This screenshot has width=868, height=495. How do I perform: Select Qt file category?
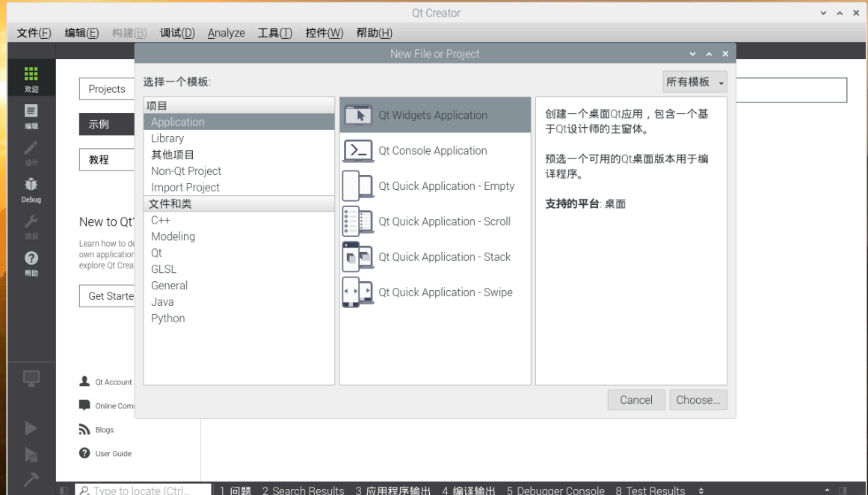pos(239,253)
